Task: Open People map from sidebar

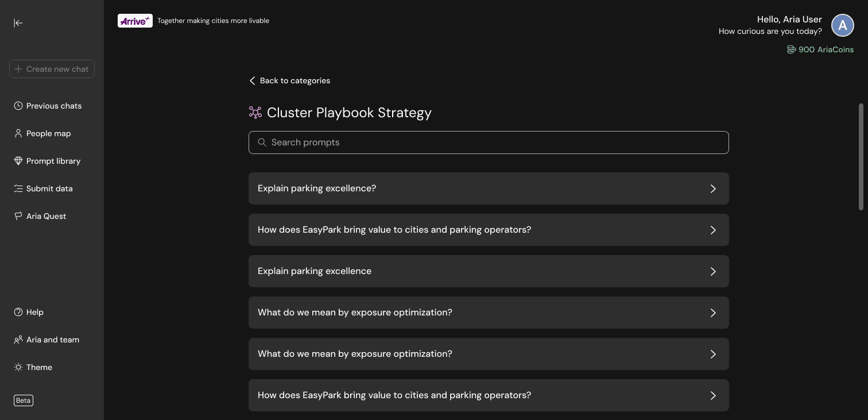Action: 48,133
